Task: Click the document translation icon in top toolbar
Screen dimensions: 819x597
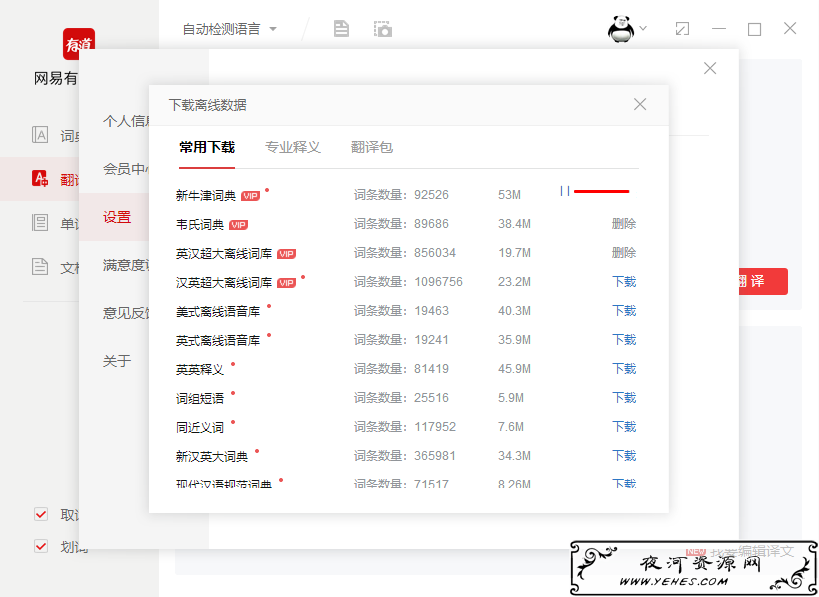Action: coord(341,29)
